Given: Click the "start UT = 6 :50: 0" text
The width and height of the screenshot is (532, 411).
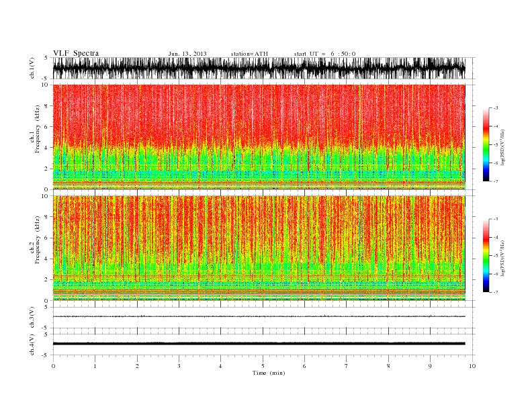Looking at the screenshot, I should 324,54.
